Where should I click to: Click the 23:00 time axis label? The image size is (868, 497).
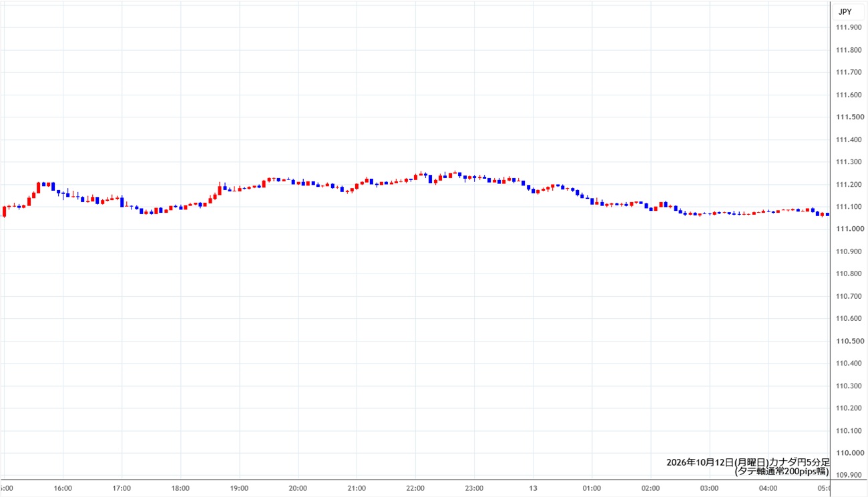click(x=474, y=488)
